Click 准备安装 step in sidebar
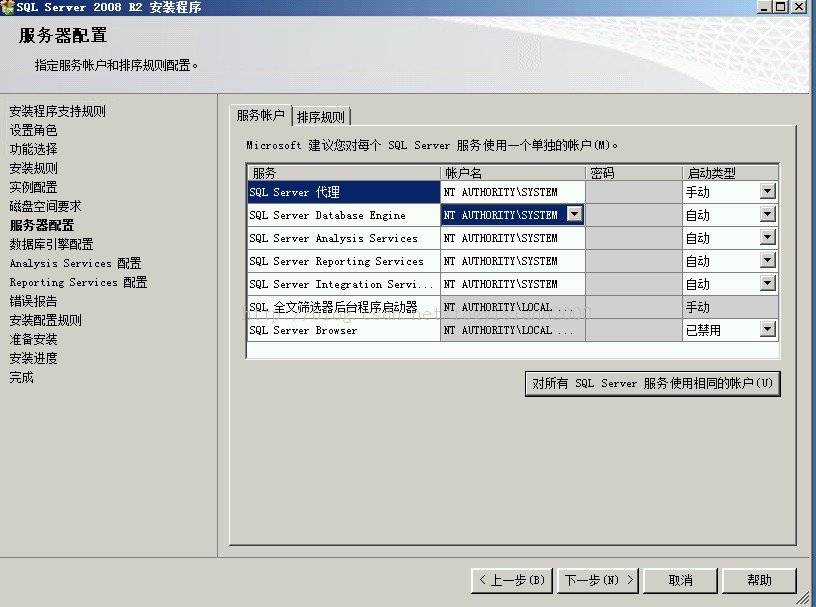The image size is (816, 607). click(x=33, y=339)
